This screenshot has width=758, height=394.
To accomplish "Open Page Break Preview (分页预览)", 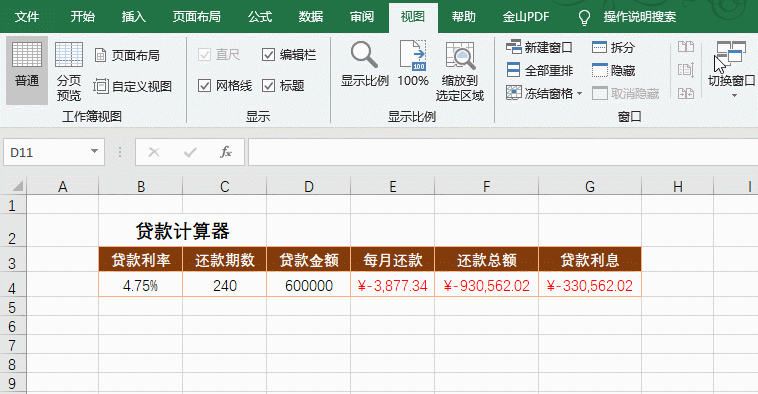I will pyautogui.click(x=69, y=72).
